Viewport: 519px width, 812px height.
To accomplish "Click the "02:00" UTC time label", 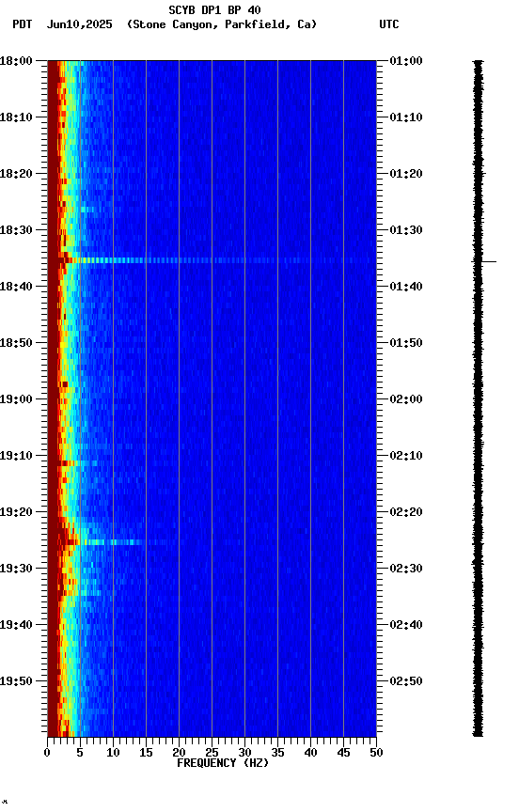I will (x=406, y=399).
